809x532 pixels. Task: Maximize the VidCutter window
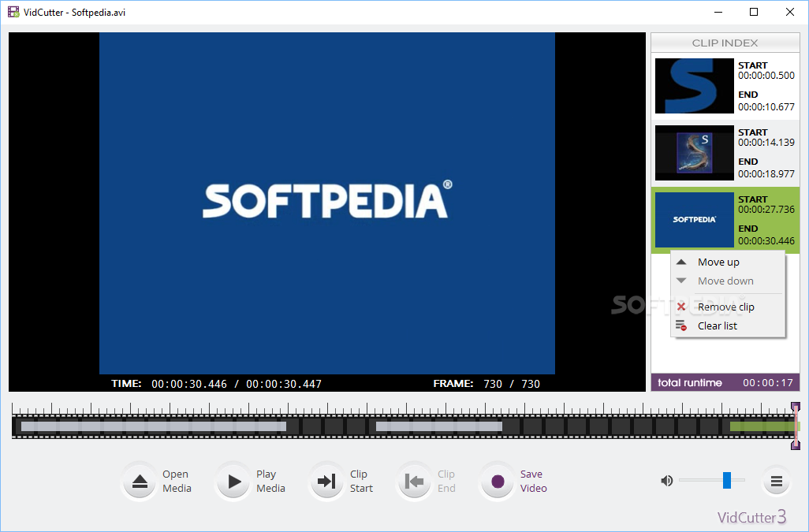(754, 12)
